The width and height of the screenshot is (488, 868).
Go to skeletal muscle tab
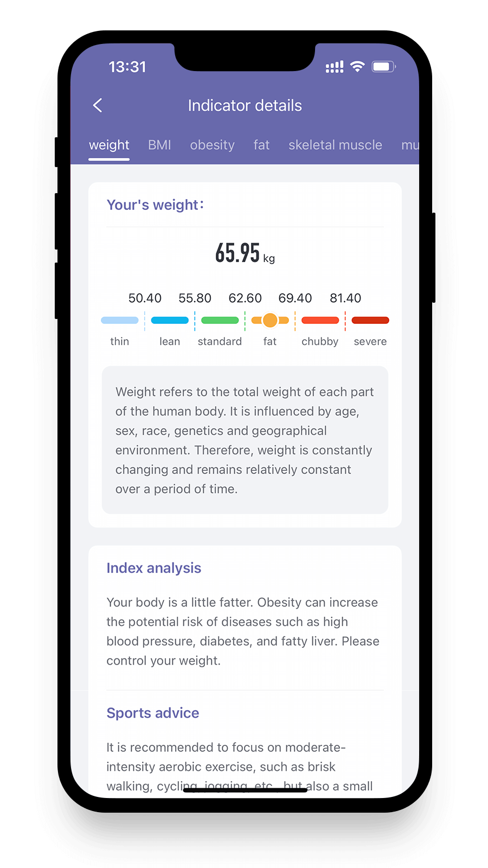pos(335,145)
